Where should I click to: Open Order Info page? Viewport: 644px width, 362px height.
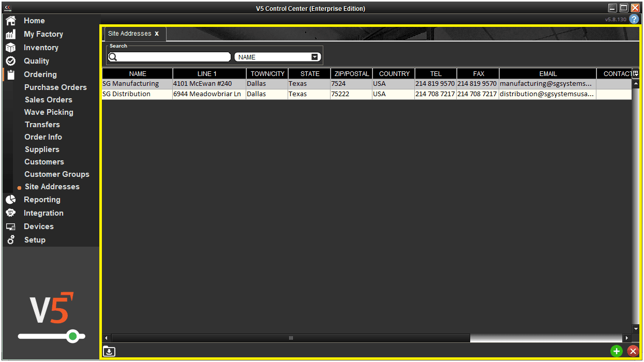click(x=43, y=137)
